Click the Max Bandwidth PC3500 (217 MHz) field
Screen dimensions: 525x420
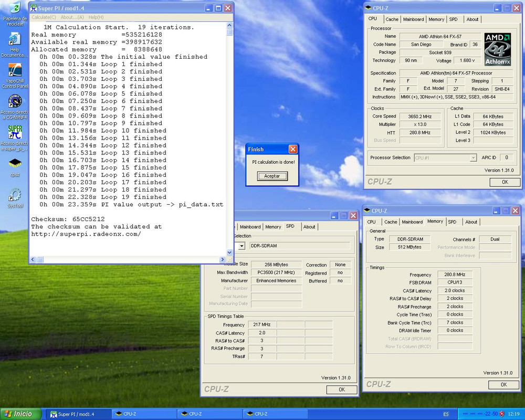pyautogui.click(x=276, y=272)
